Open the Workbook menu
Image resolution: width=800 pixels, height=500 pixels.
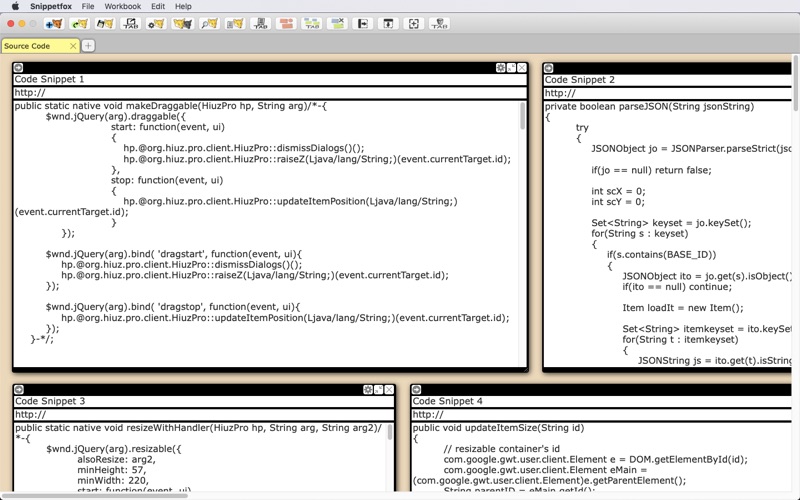pyautogui.click(x=122, y=6)
